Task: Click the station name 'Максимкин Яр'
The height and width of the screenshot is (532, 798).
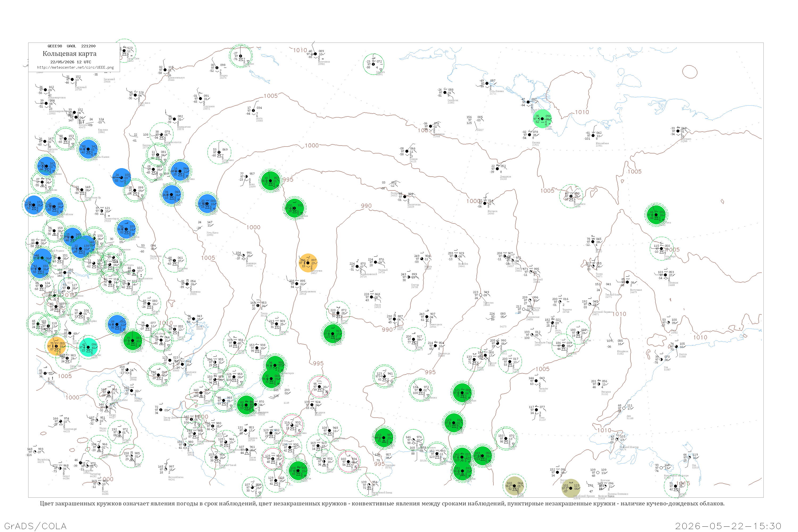Action: click(x=93, y=197)
